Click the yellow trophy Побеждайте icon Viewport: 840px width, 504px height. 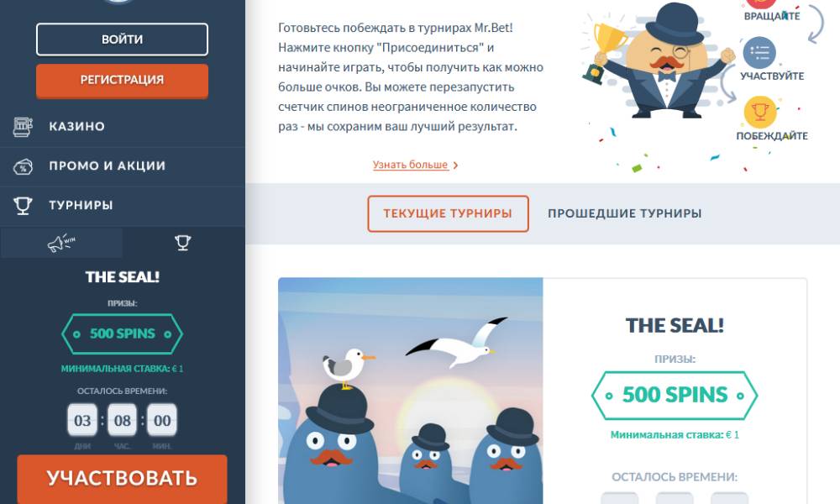pos(759,112)
